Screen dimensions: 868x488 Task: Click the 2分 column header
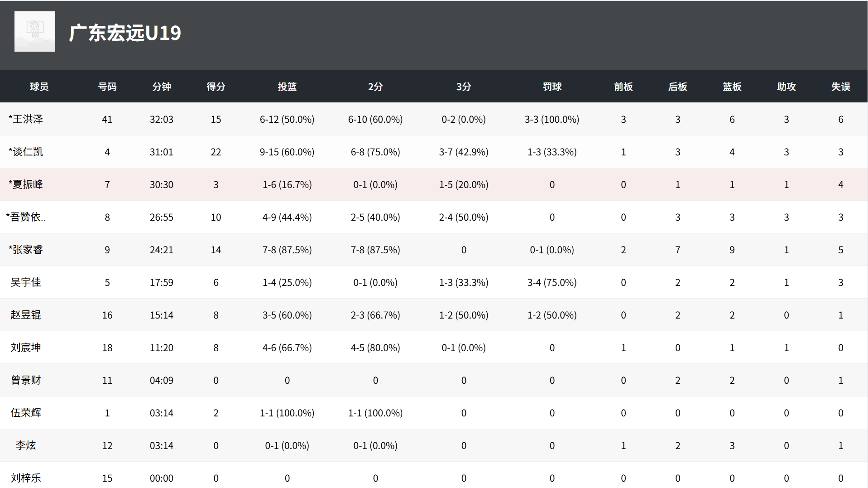click(x=375, y=87)
